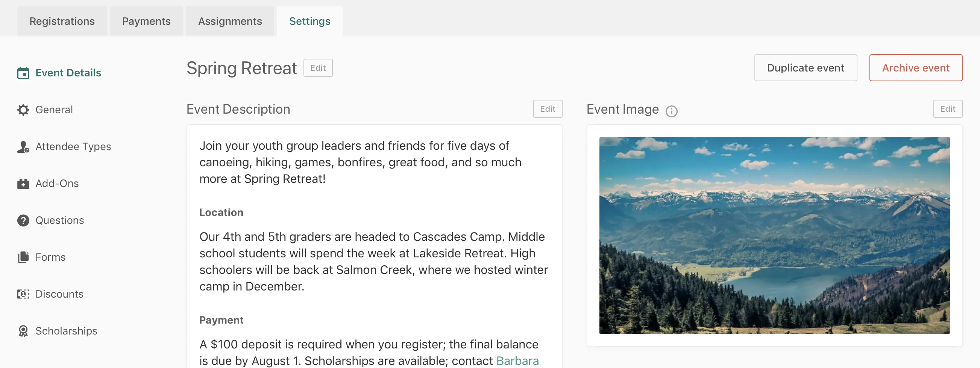Edit the Spring Retreat event title

pos(318,68)
